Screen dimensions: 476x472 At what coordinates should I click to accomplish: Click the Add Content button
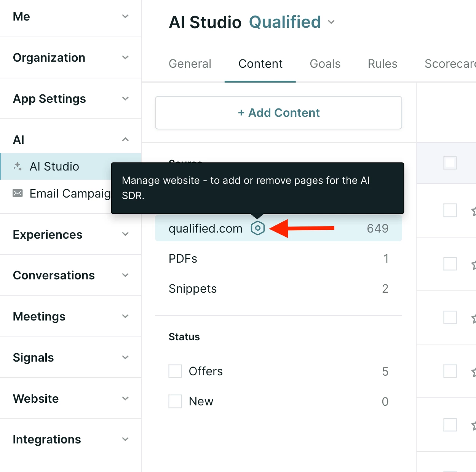pyautogui.click(x=278, y=113)
